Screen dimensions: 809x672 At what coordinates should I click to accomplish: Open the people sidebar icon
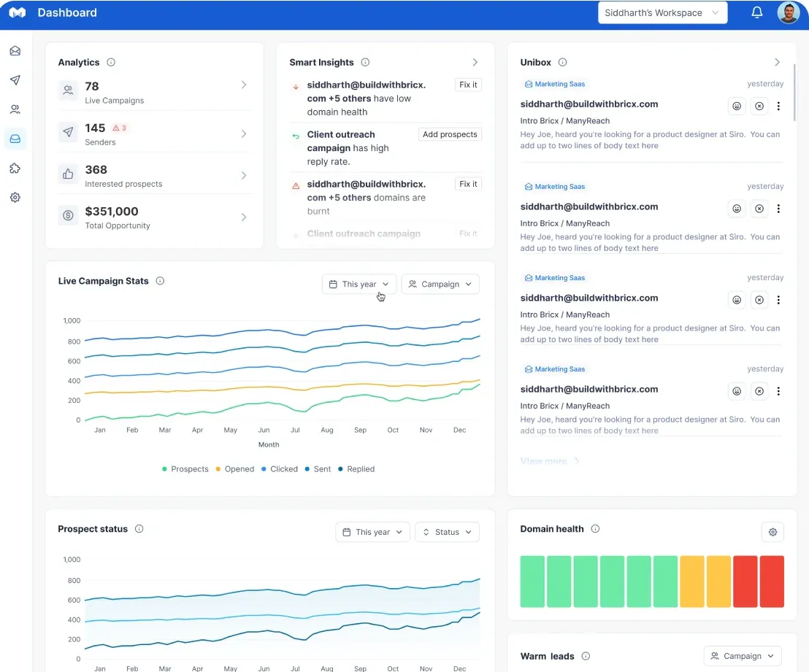coord(15,109)
